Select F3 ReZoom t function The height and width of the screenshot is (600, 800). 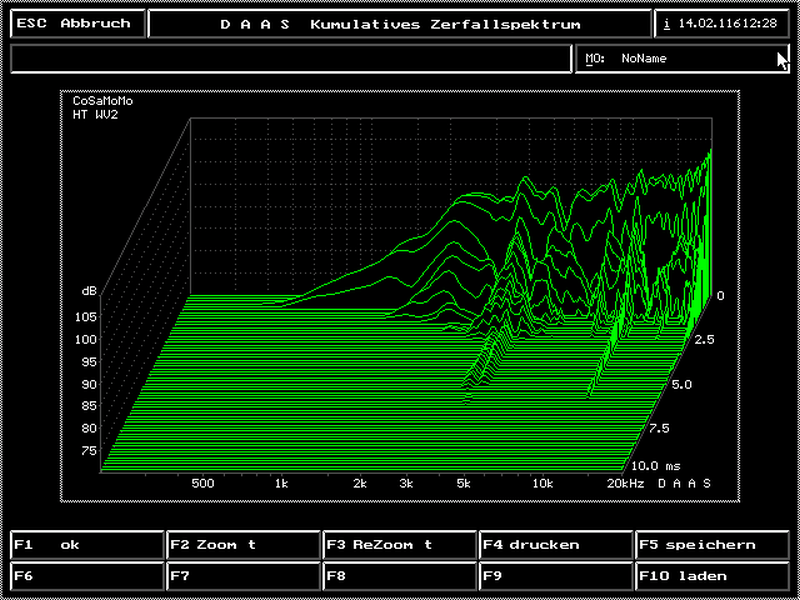[400, 545]
